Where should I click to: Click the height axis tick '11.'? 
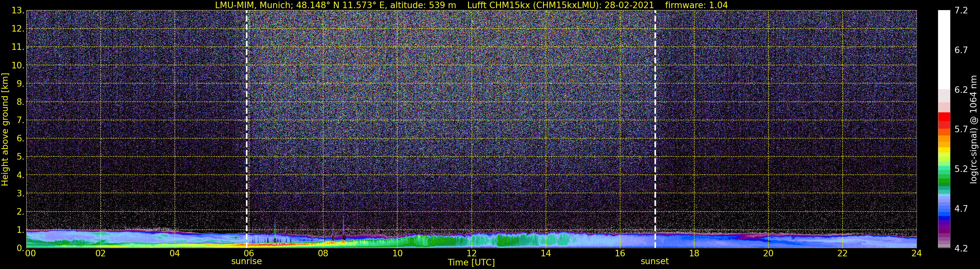click(18, 47)
